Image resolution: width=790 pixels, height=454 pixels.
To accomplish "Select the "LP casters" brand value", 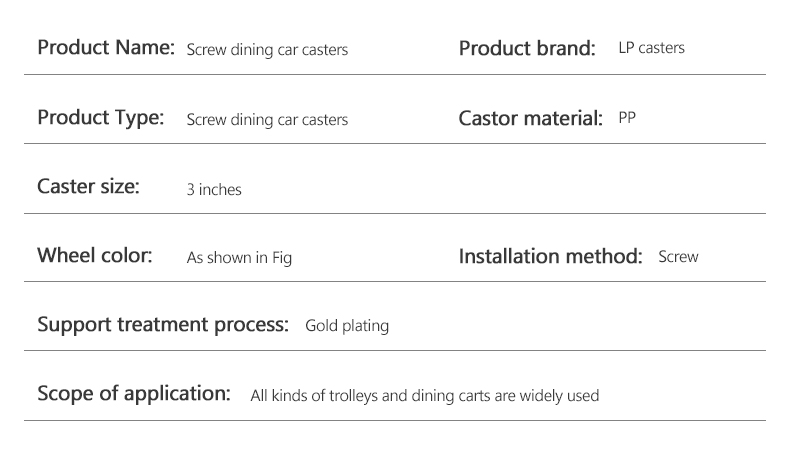I will [651, 48].
